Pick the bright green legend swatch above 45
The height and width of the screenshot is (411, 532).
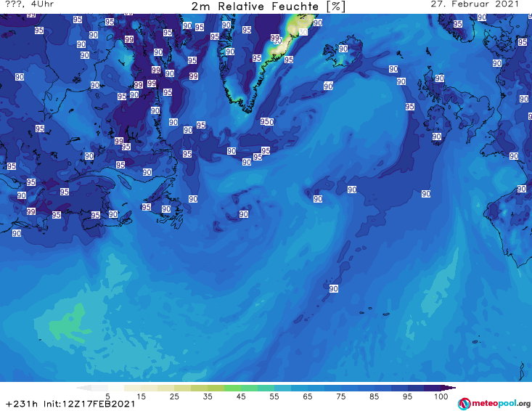pyautogui.click(x=232, y=388)
